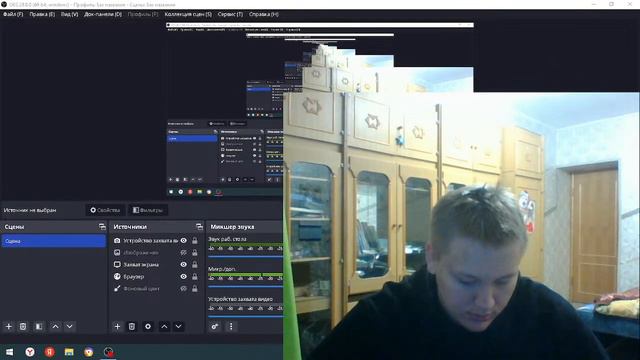The height and width of the screenshot is (360, 640).
Task: Open the Коллекция сцен menu
Action: click(188, 14)
